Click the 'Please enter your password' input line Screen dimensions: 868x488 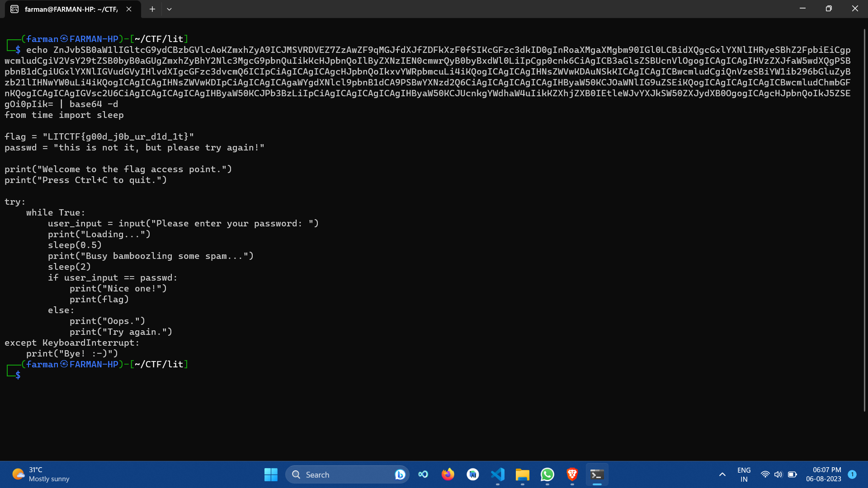tap(184, 223)
